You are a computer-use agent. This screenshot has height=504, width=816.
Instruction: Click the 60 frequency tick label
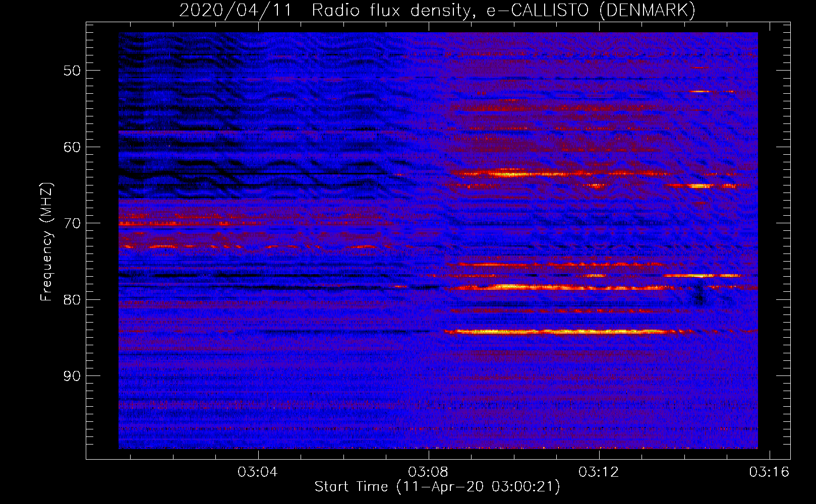(72, 147)
